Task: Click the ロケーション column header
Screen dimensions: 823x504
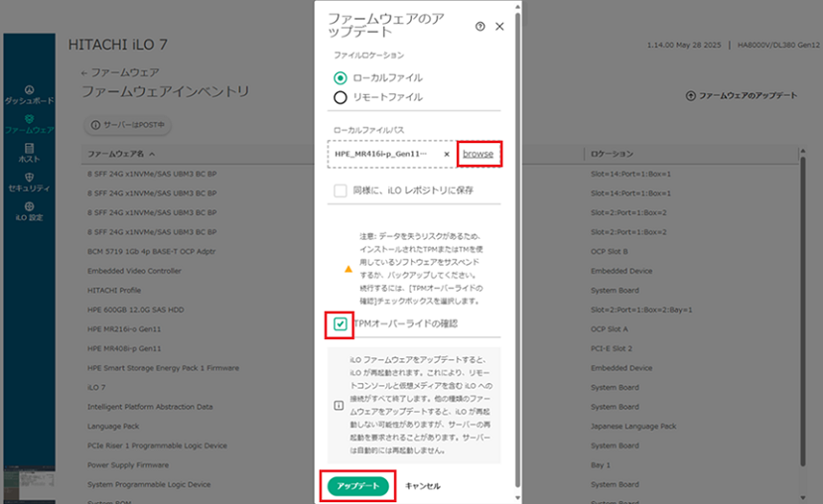Action: pyautogui.click(x=612, y=154)
